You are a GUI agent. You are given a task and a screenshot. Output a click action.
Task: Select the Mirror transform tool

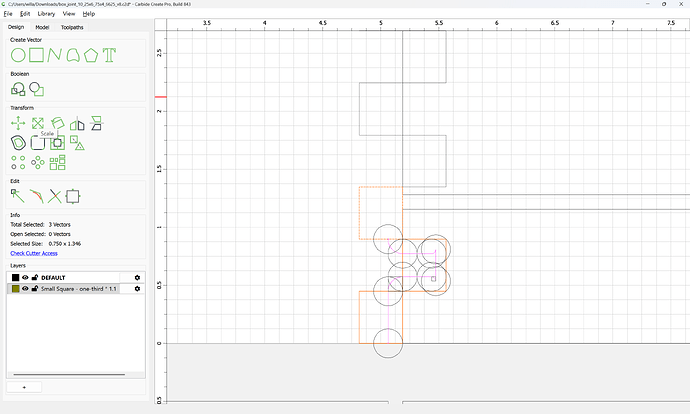(77, 124)
